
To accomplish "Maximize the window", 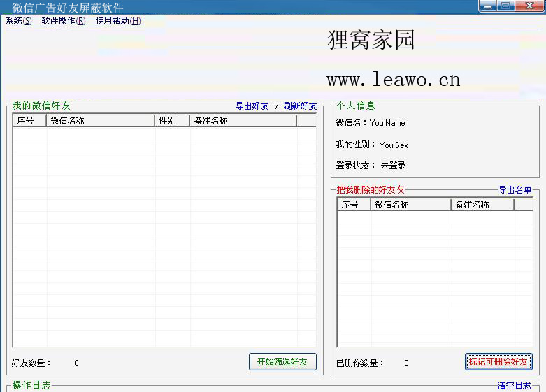I will (x=506, y=6).
